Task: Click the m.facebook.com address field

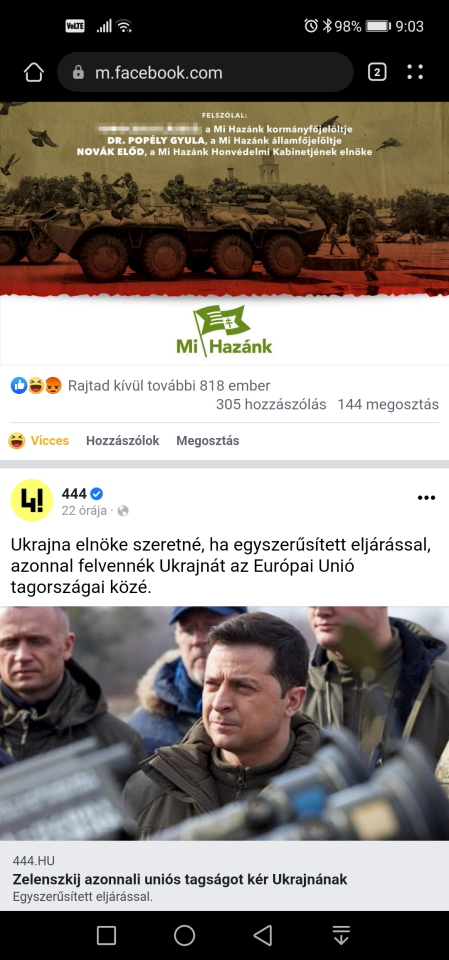Action: click(x=205, y=73)
